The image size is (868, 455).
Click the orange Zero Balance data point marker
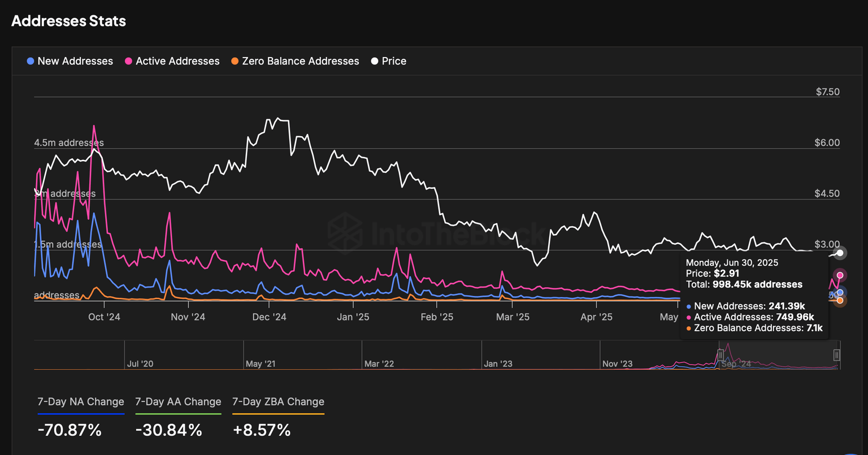point(840,300)
